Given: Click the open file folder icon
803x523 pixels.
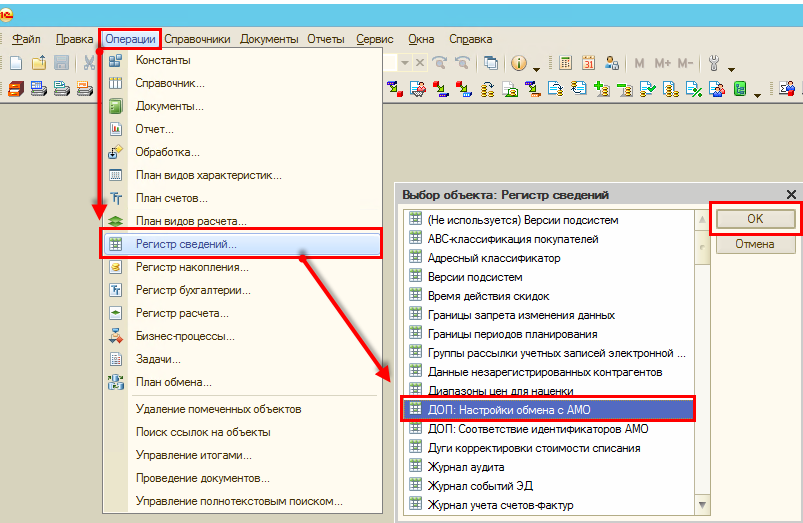Looking at the screenshot, I should click(39, 63).
